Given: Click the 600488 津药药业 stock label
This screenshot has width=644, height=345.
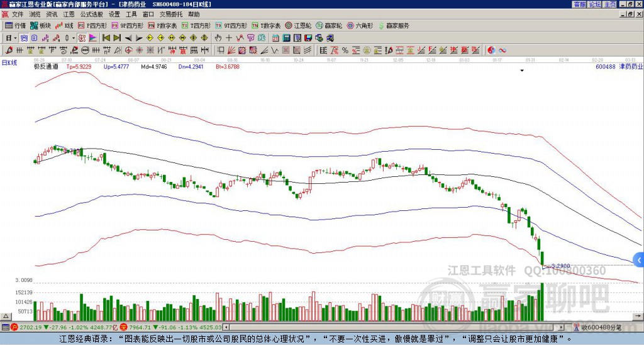Looking at the screenshot, I should 619,66.
